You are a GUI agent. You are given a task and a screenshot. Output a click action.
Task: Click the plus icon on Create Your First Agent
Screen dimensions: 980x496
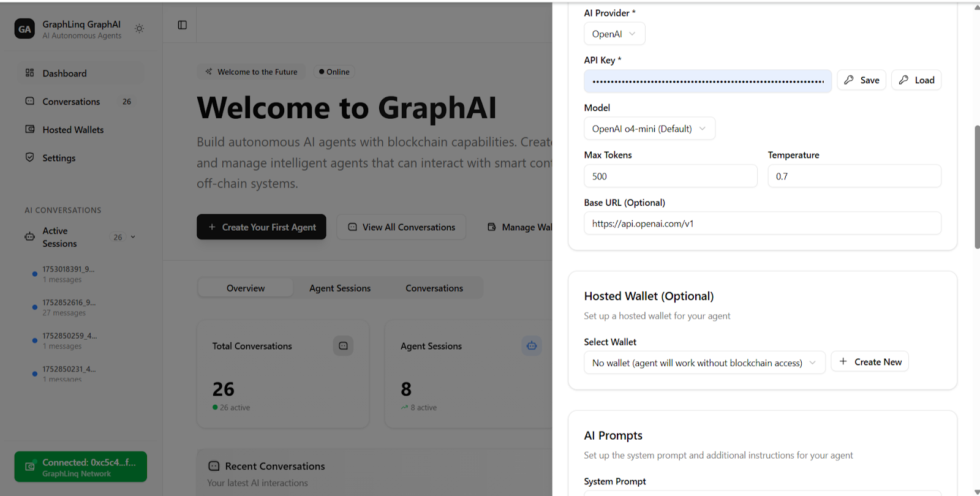212,227
